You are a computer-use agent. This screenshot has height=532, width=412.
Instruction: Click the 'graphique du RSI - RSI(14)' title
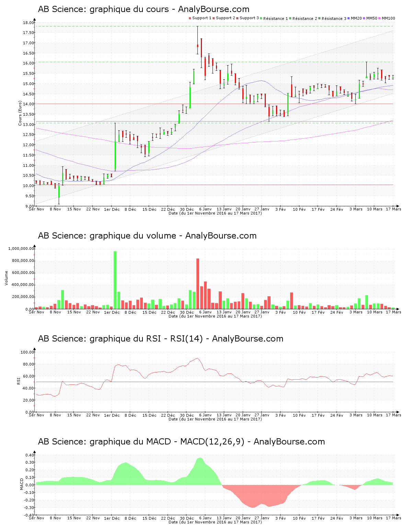161,339
